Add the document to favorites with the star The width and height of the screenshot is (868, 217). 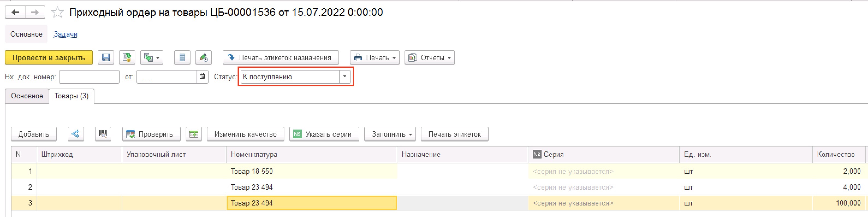point(58,13)
